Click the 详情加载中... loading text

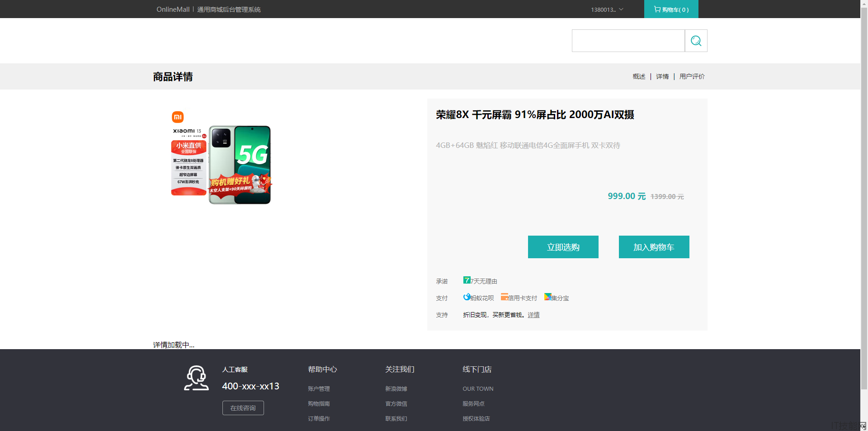(174, 345)
